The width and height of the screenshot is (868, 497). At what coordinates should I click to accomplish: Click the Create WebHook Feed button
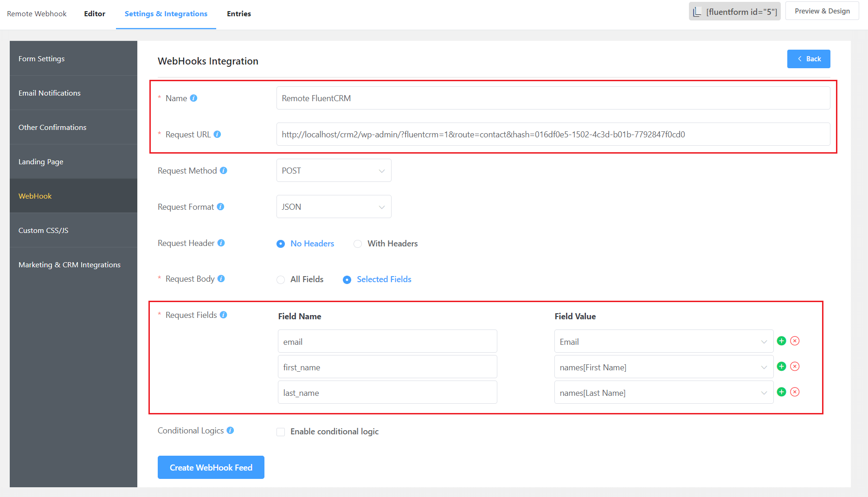pyautogui.click(x=211, y=467)
